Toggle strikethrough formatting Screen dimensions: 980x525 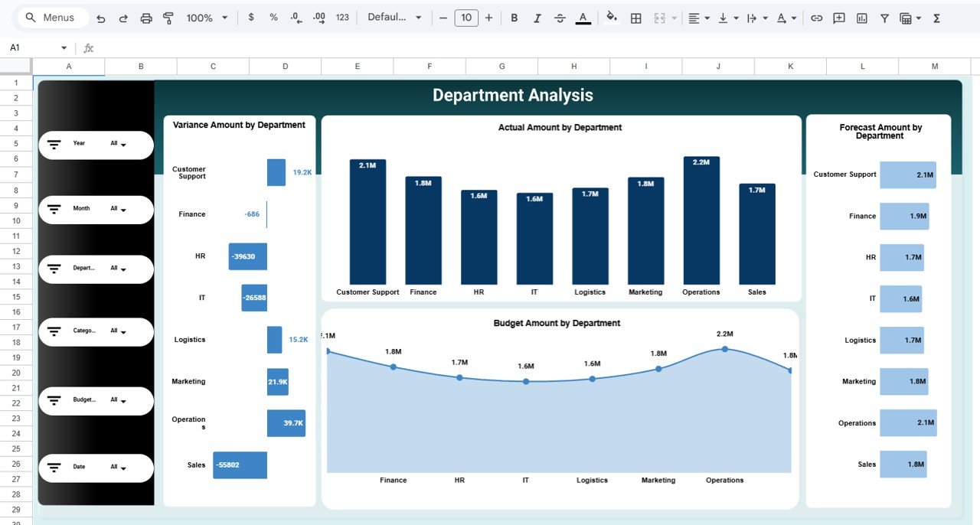click(560, 17)
